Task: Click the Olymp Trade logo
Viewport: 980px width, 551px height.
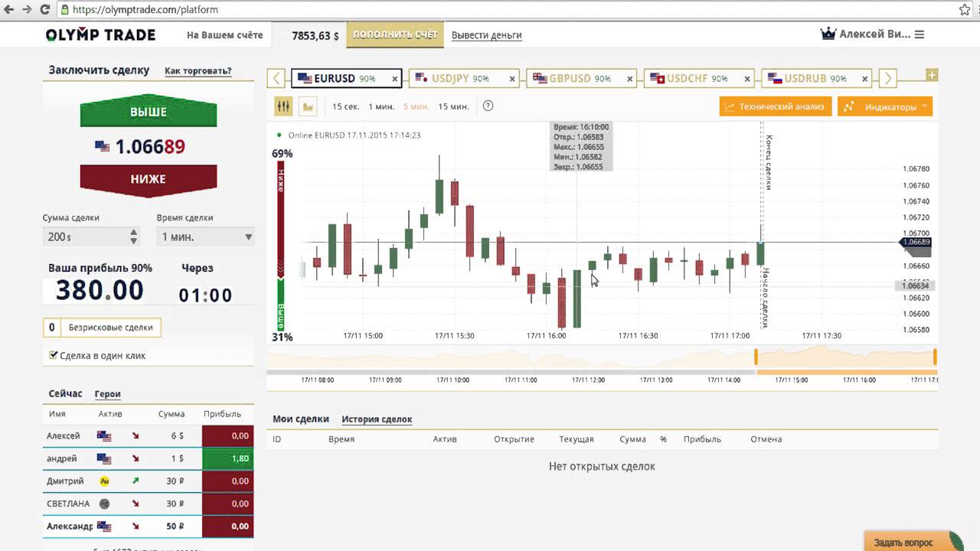Action: [x=100, y=35]
